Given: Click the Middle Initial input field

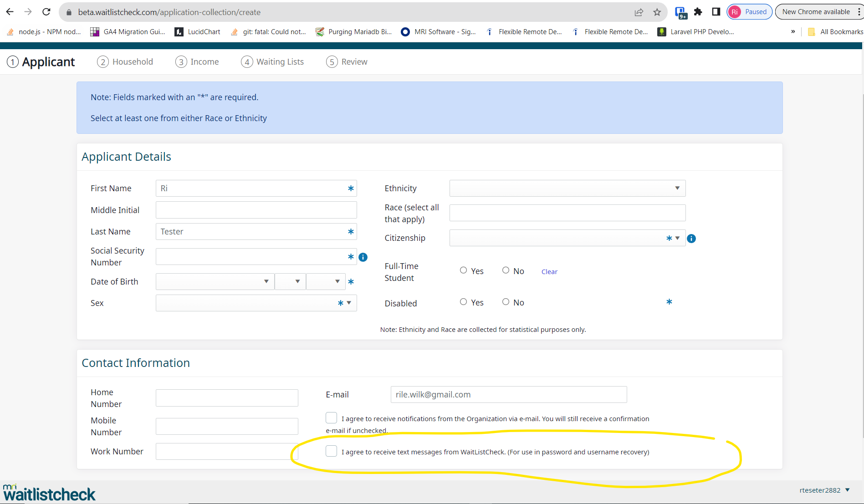Looking at the screenshot, I should [256, 210].
